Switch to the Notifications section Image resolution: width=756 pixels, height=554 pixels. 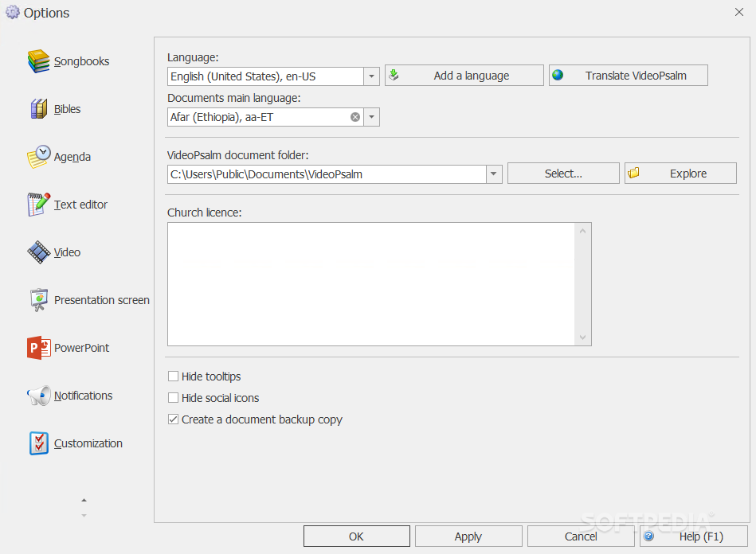coord(83,396)
